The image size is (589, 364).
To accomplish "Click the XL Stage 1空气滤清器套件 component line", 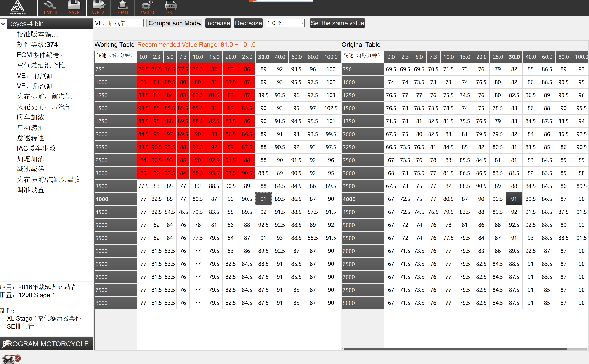I will coord(42,318).
